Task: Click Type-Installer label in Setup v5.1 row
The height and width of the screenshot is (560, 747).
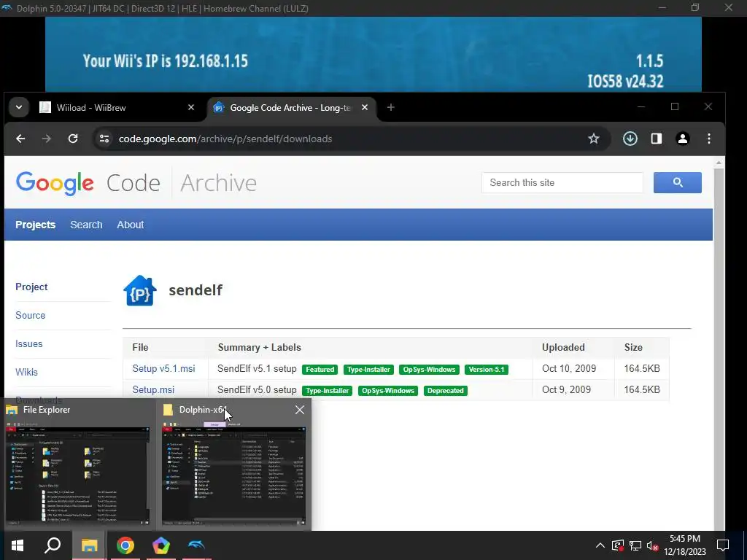Action: pyautogui.click(x=368, y=370)
